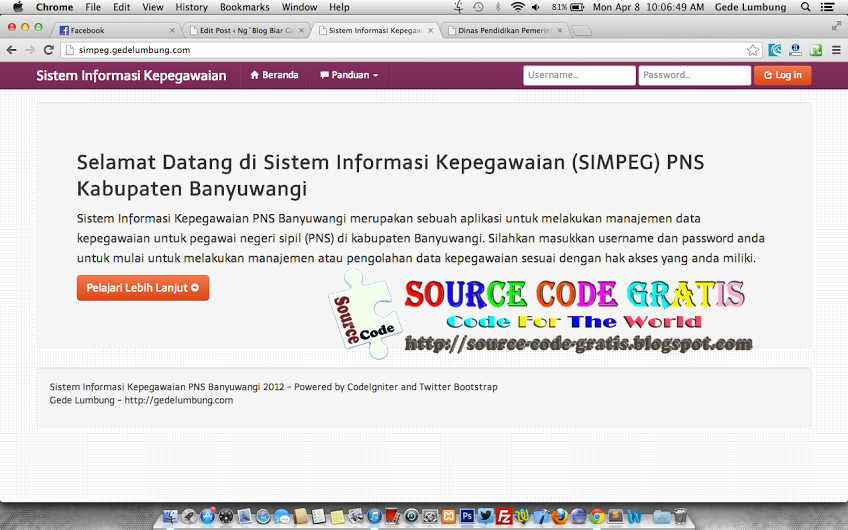Close the Facebook tab
848x530 pixels.
click(x=172, y=31)
